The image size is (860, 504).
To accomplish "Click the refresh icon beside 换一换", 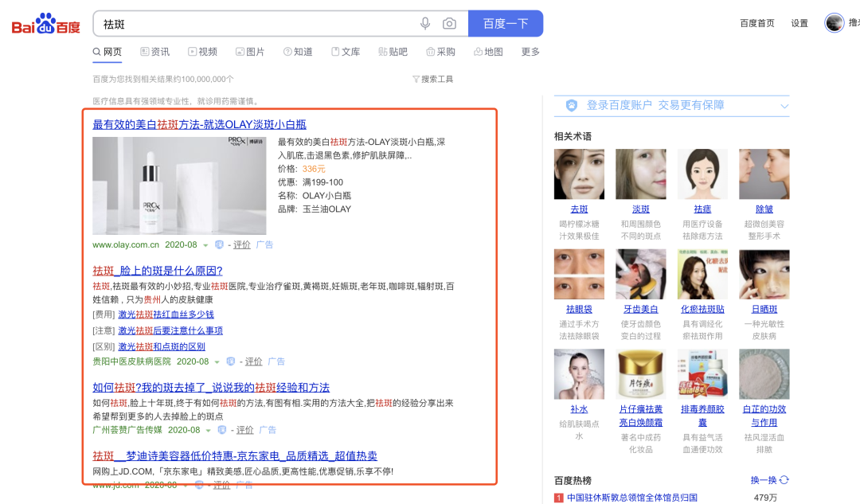I will pyautogui.click(x=784, y=480).
